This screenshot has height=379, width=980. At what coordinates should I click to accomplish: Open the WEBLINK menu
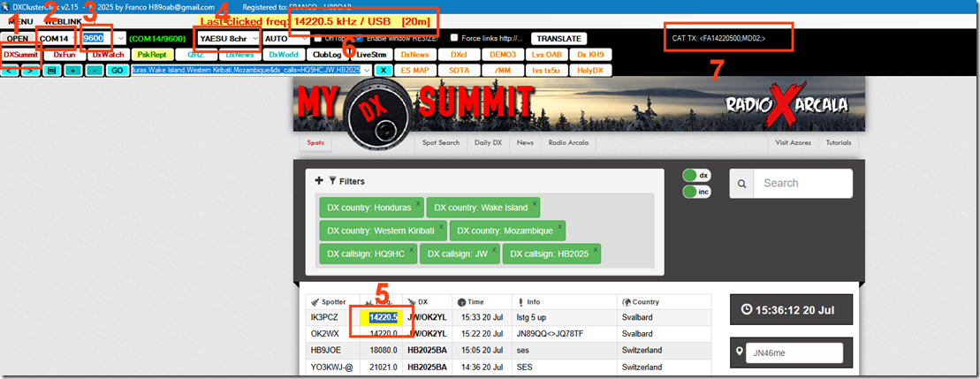65,21
